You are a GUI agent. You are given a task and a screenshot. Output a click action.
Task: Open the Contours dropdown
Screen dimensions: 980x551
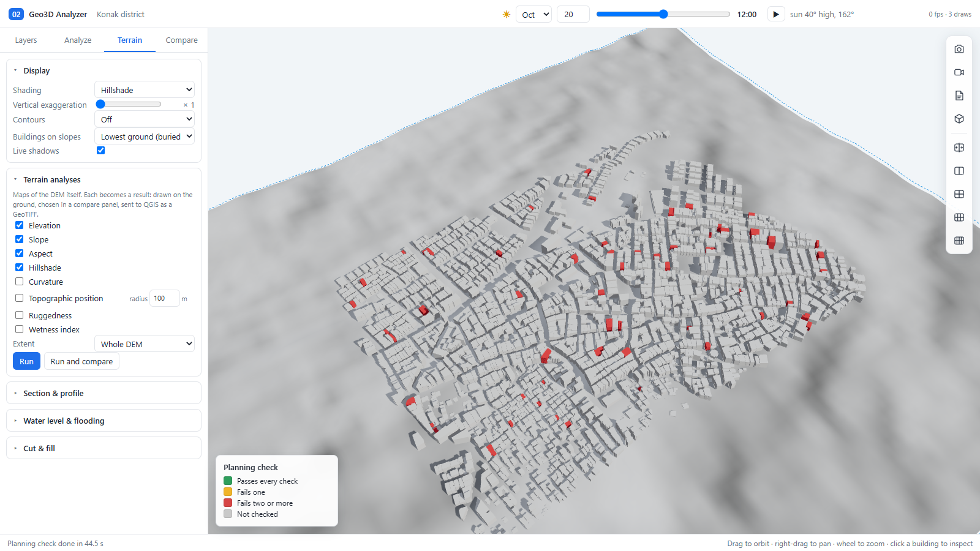click(x=145, y=119)
